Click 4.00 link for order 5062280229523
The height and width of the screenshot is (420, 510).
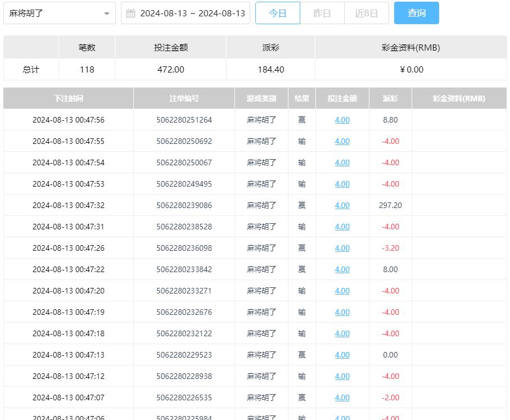point(342,355)
